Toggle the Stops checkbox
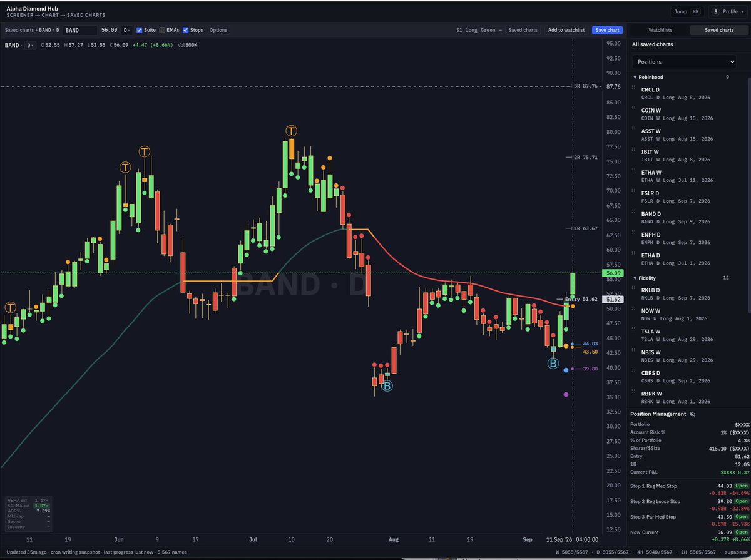Screen dimensions: 751x560 [186, 30]
